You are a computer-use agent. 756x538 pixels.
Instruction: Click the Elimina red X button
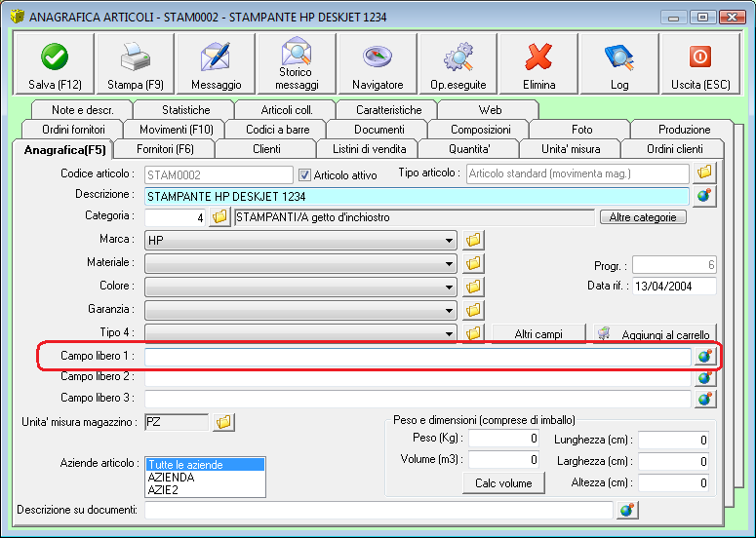click(539, 63)
